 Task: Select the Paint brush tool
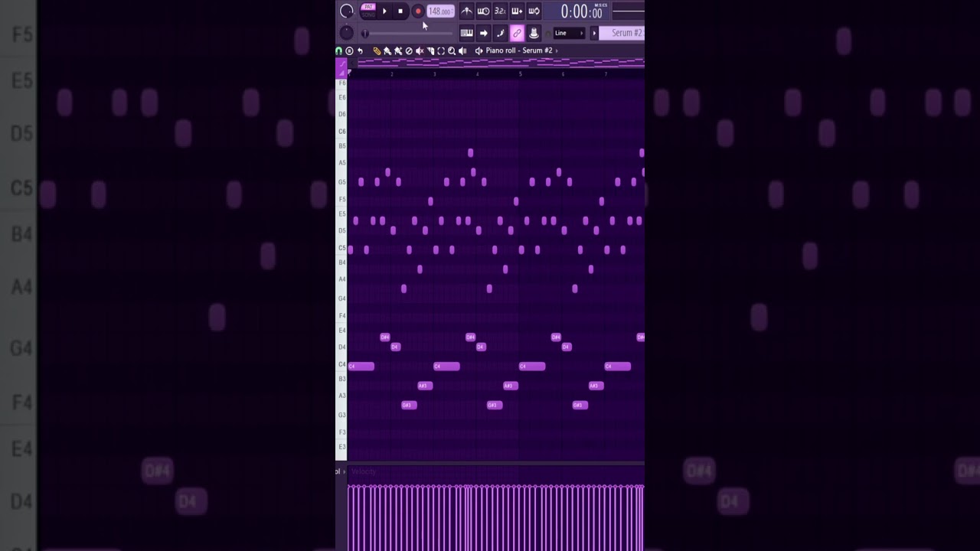(x=387, y=51)
